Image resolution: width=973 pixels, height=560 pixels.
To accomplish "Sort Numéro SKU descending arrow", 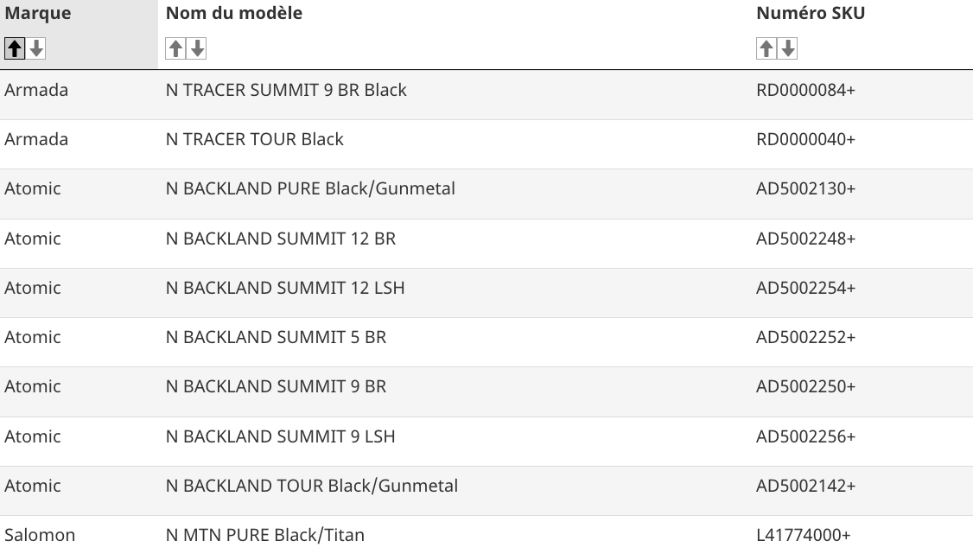I will click(788, 48).
